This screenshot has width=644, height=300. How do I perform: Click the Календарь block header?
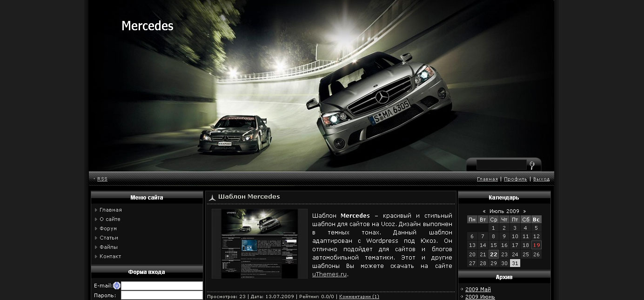coord(504,198)
